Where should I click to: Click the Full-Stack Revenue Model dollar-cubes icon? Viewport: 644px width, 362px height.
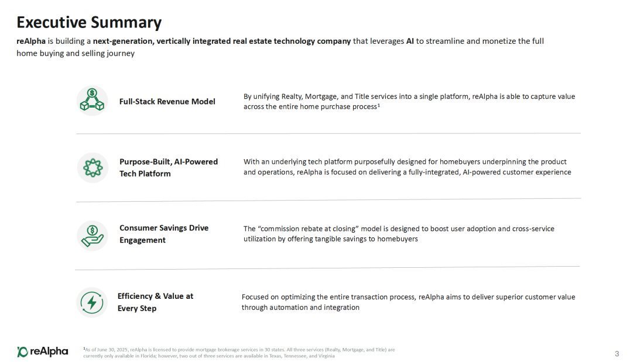tap(92, 101)
